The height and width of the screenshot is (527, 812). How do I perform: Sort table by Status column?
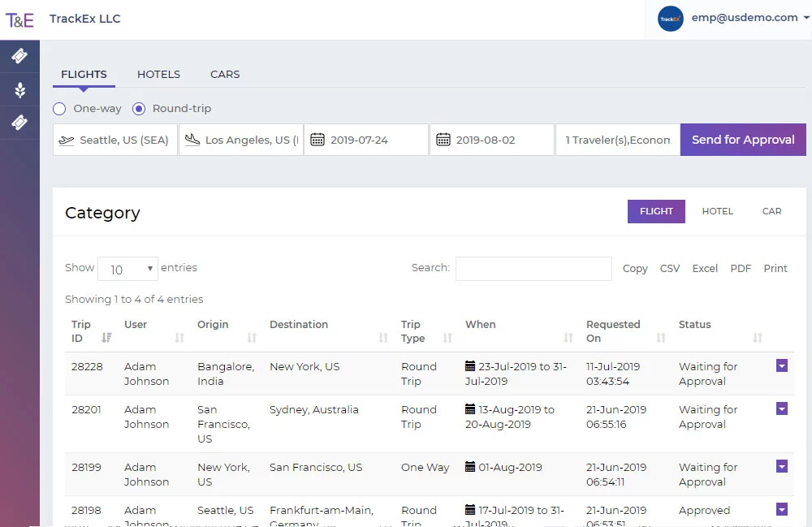[x=758, y=338]
